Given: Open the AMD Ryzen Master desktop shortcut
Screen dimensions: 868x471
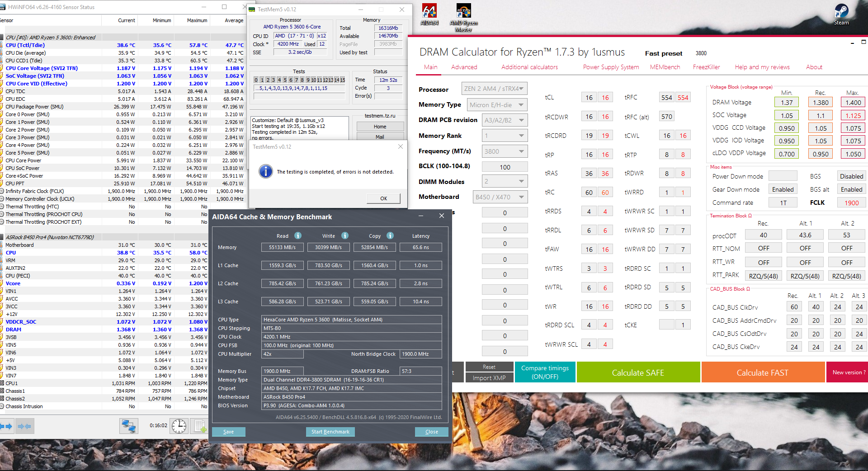Looking at the screenshot, I should (x=463, y=18).
